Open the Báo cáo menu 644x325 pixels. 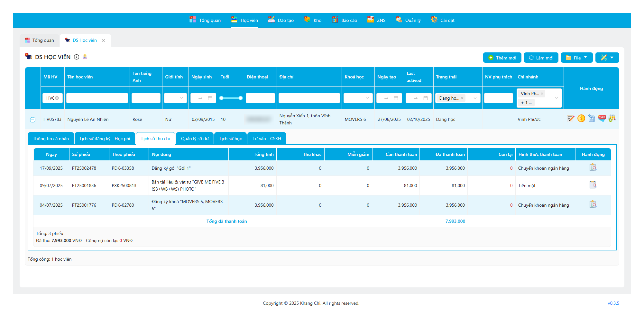pos(345,20)
